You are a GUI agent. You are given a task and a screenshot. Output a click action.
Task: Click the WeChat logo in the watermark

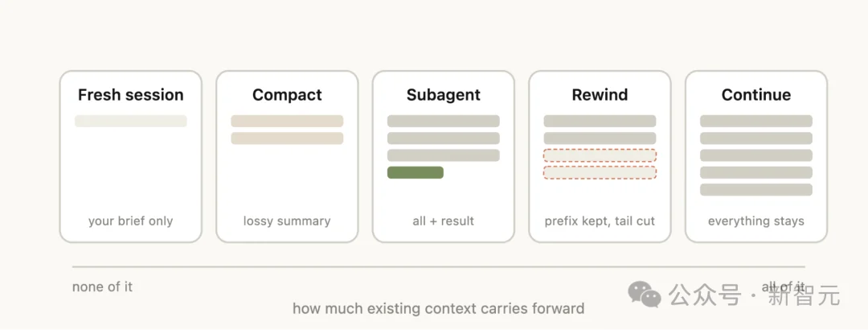pyautogui.click(x=645, y=295)
